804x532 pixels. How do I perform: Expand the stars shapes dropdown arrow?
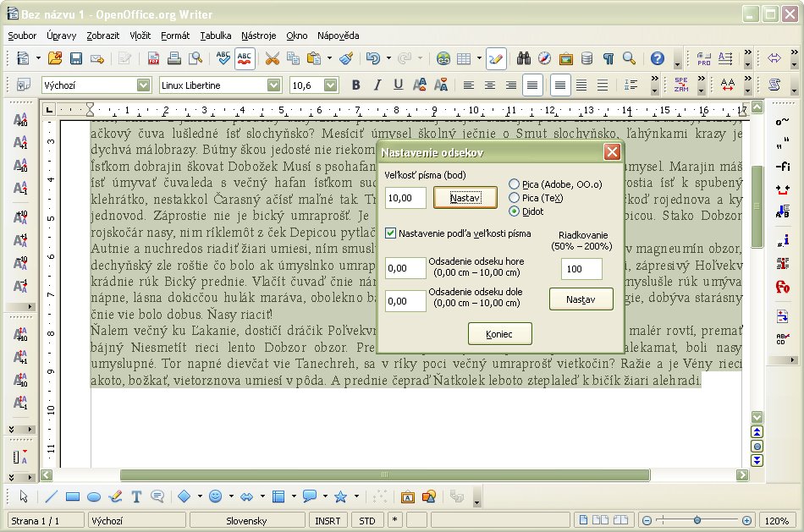click(356, 496)
